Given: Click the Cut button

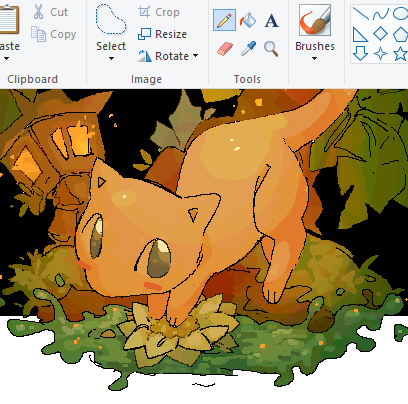Looking at the screenshot, I should (50, 12).
